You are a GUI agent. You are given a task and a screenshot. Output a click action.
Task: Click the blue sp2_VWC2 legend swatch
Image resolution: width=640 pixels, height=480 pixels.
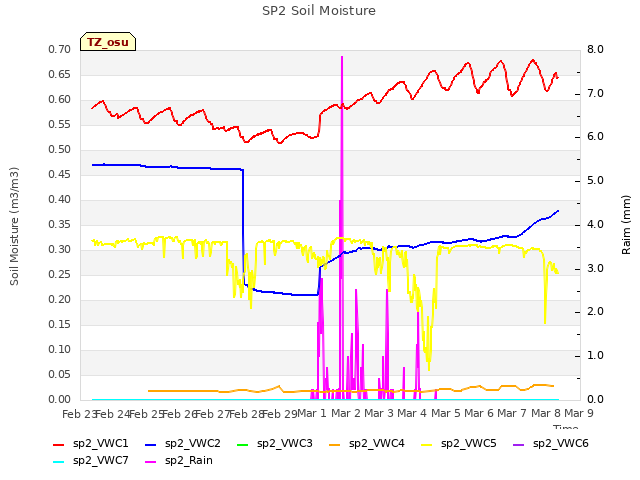coord(151,444)
